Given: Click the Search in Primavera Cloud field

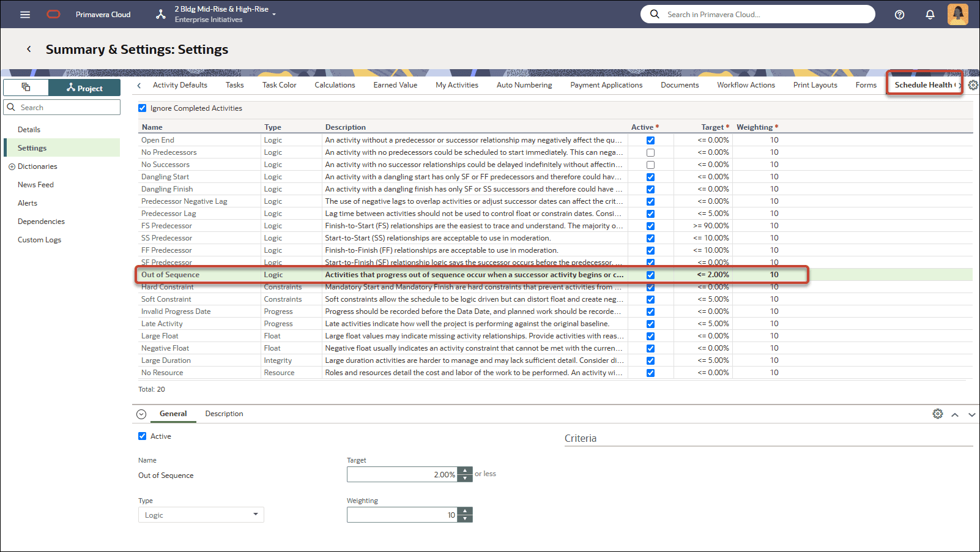Looking at the screenshot, I should pos(758,14).
